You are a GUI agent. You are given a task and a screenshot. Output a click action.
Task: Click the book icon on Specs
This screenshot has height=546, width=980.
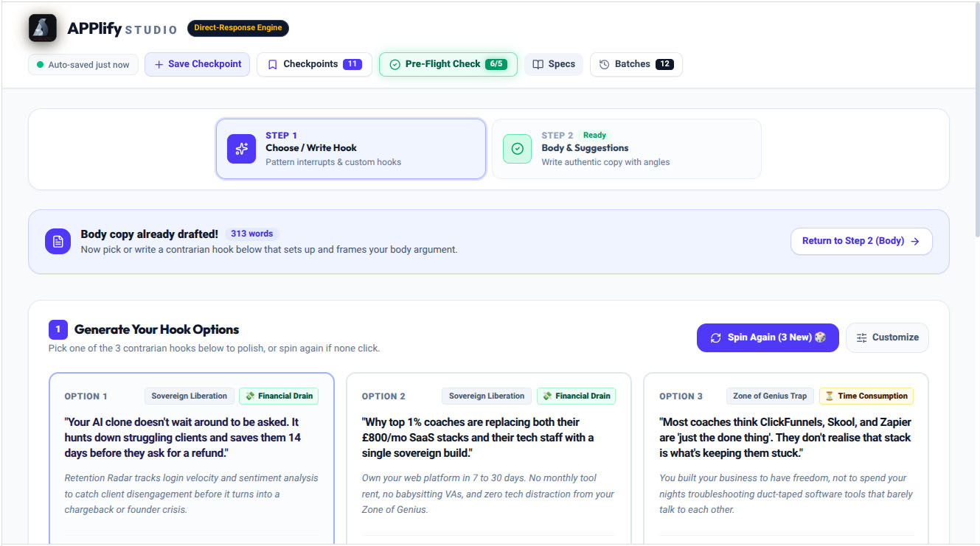coord(538,65)
